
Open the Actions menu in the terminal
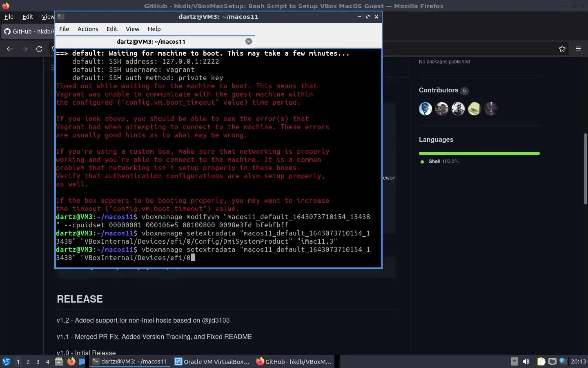click(88, 29)
